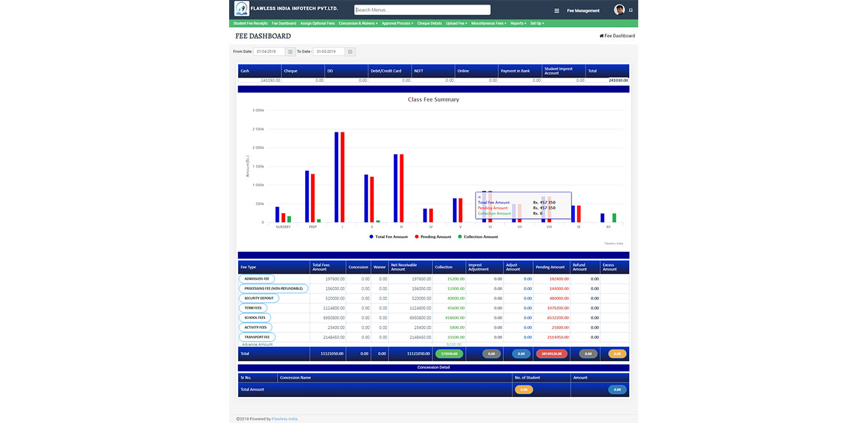The image size is (868, 423).
Task: Select the TRANSPORT FEE button
Action: click(x=257, y=337)
